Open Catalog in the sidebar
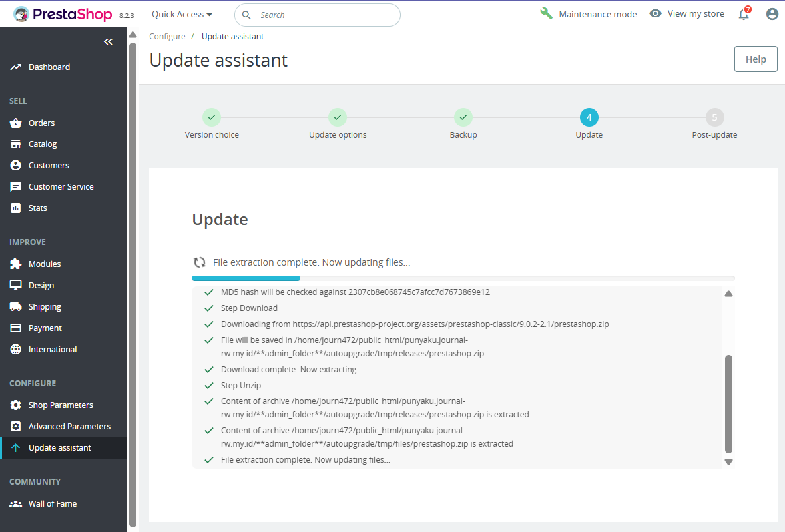Viewport: 785px width, 532px height. 43,144
